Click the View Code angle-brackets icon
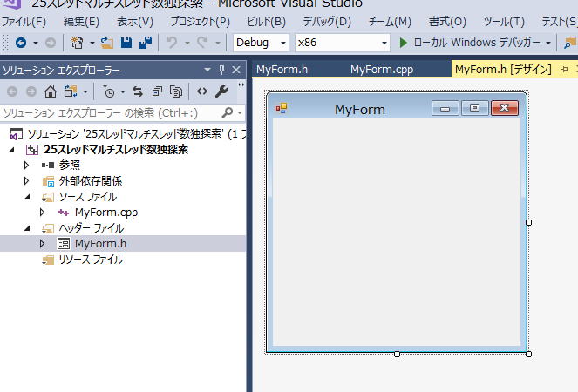Screen dimensions: 578x392 pos(202,91)
